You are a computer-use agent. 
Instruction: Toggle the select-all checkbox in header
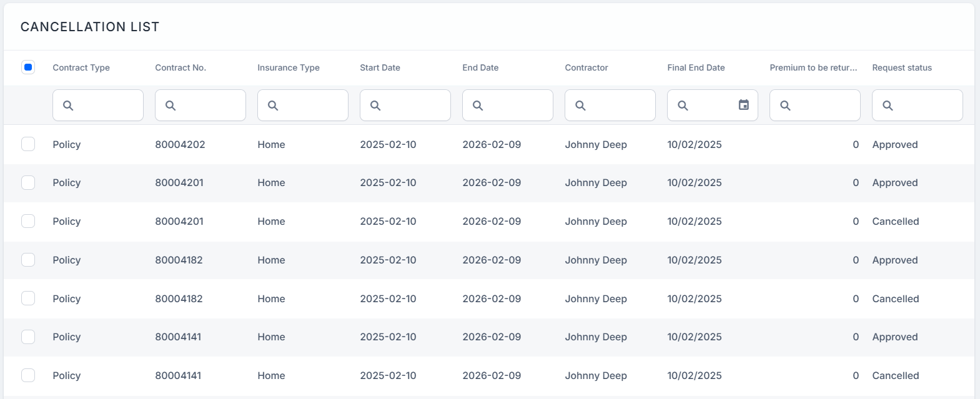pos(28,67)
